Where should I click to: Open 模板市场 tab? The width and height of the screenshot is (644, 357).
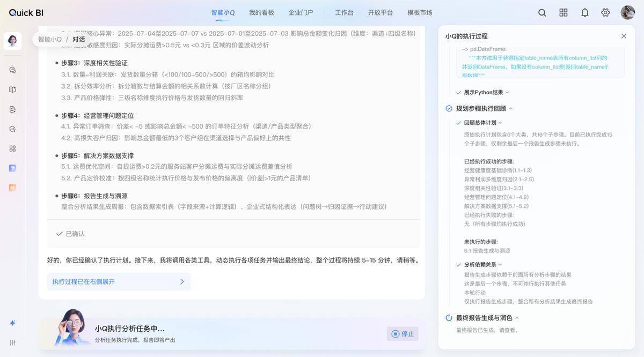click(420, 13)
